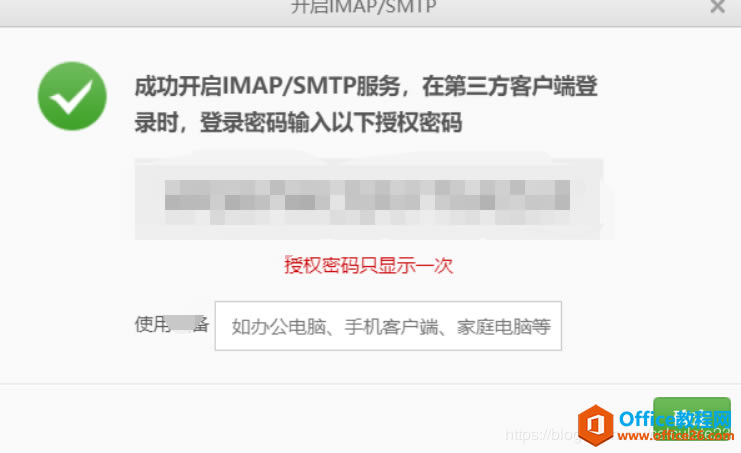Click the 使用设备 field label
The height and width of the screenshot is (453, 741).
click(172, 325)
